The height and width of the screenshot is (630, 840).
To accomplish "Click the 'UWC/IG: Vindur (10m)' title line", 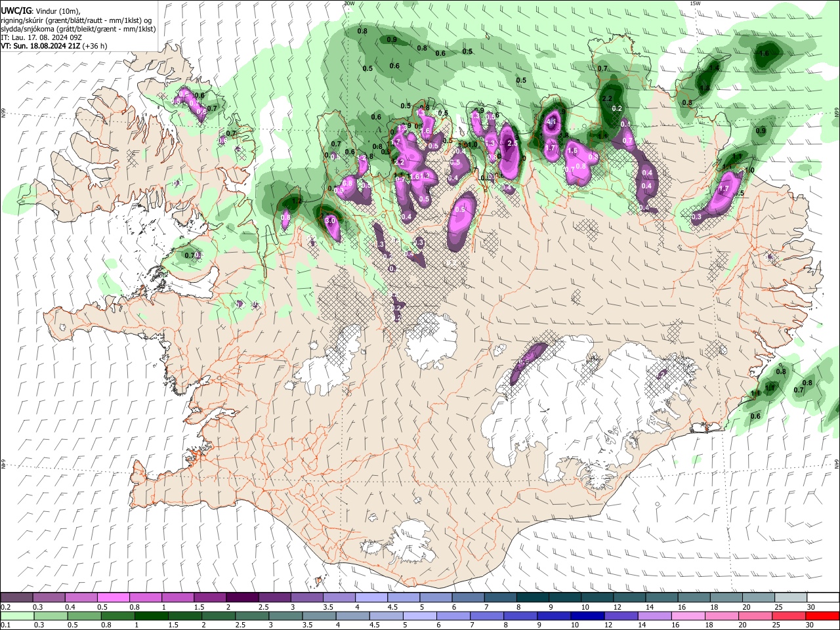I will coord(41,10).
